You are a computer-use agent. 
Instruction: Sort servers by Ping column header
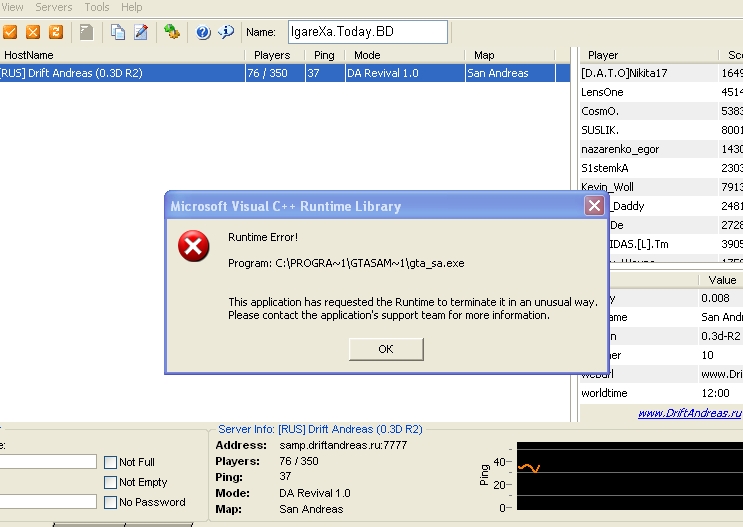(x=325, y=55)
